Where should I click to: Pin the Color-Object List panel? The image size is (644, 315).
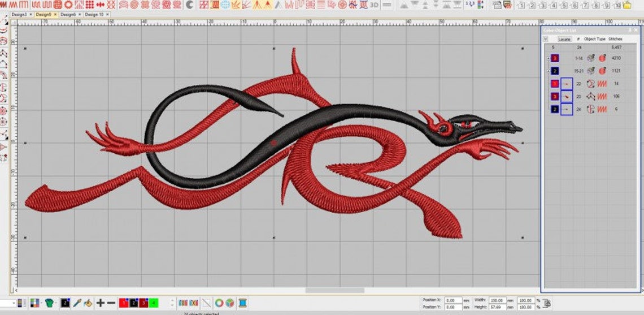[630, 31]
